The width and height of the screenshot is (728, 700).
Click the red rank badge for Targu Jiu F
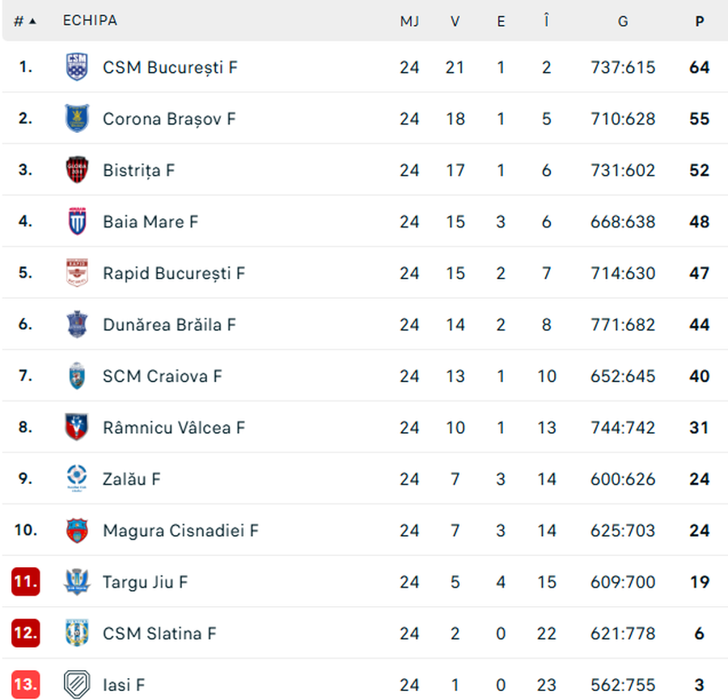24,582
